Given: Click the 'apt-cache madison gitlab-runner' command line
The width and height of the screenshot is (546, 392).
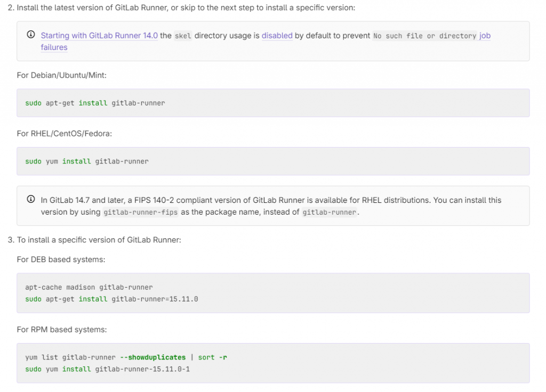Looking at the screenshot, I should coord(89,287).
